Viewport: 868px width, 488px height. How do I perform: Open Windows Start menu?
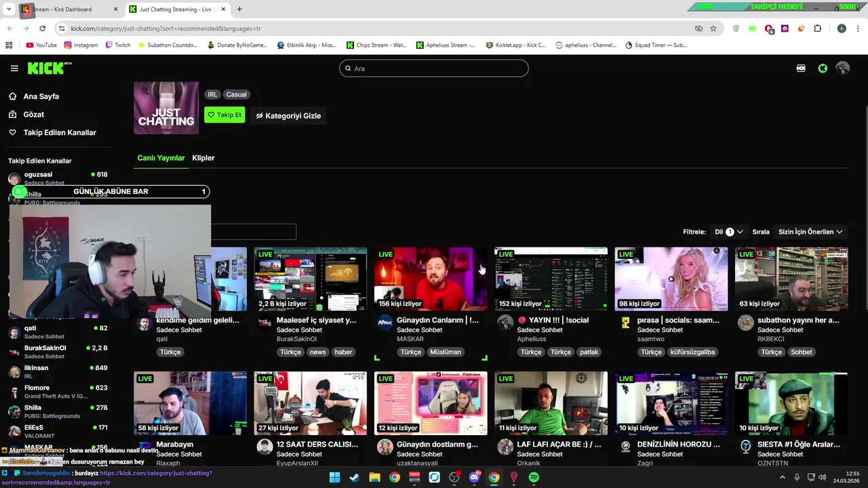(x=334, y=478)
